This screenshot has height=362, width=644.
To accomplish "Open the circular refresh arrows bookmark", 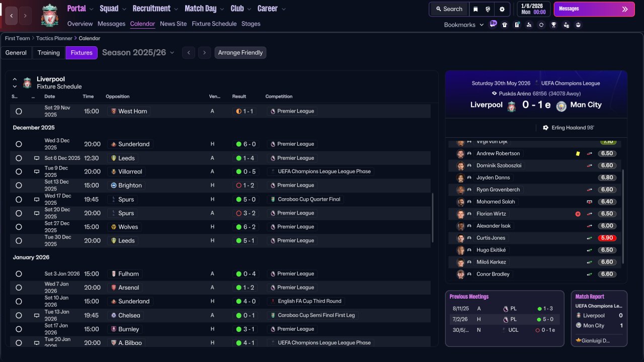I will click(x=541, y=25).
